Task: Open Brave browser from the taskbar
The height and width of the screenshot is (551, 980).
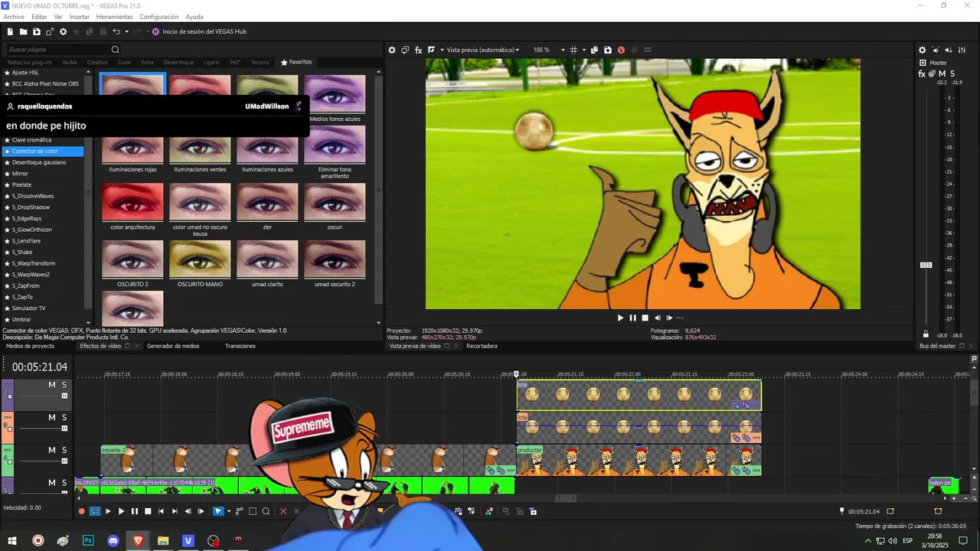Action: click(x=138, y=540)
